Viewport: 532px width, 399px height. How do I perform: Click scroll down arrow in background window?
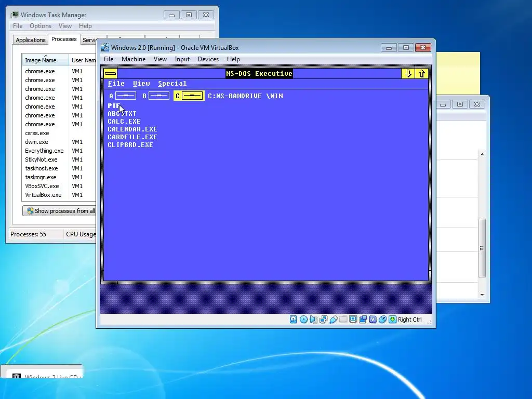pos(482,295)
